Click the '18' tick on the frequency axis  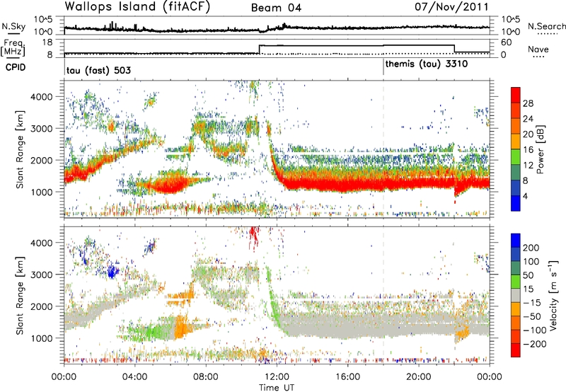pyautogui.click(x=47, y=42)
